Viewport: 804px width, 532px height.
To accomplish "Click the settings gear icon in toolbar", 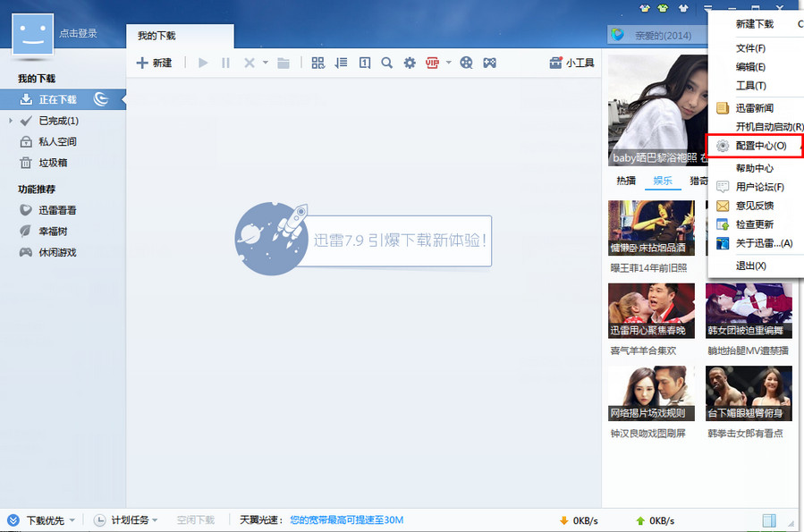I will [x=410, y=63].
